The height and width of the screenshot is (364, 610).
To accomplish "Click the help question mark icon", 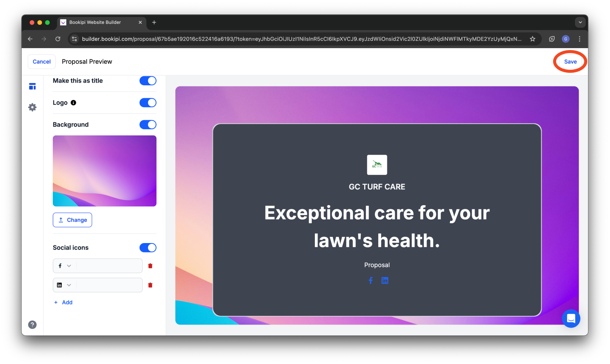I will pyautogui.click(x=32, y=325).
